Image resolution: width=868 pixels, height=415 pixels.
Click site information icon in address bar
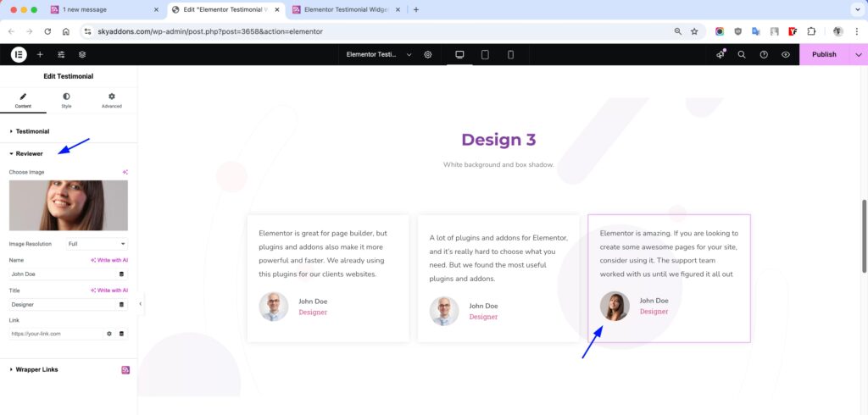coord(87,31)
